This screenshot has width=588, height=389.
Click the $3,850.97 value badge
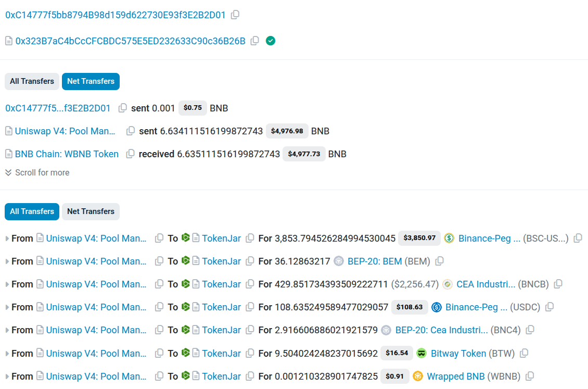(x=419, y=238)
